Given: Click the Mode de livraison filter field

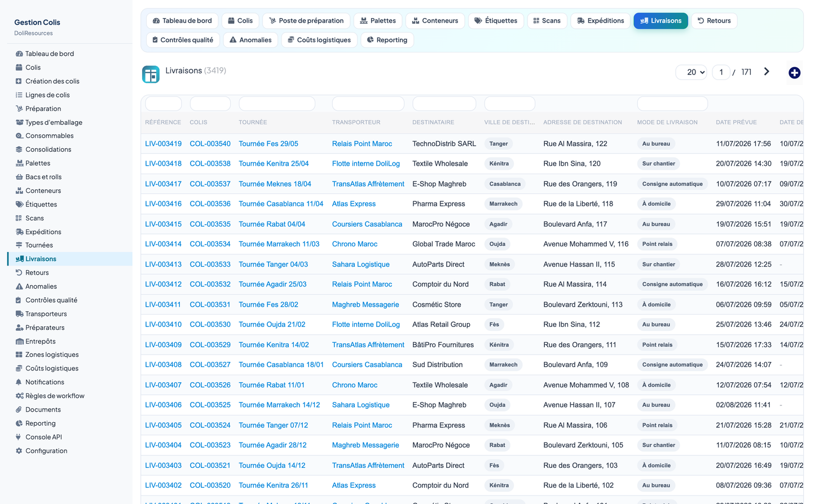Looking at the screenshot, I should tap(672, 104).
